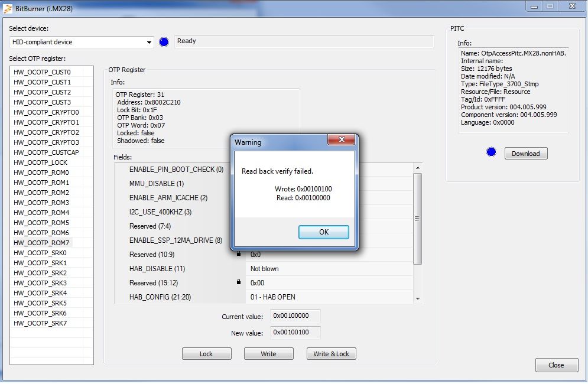The height and width of the screenshot is (384, 588).
Task: Click OK in the Warning dialog
Action: click(324, 232)
